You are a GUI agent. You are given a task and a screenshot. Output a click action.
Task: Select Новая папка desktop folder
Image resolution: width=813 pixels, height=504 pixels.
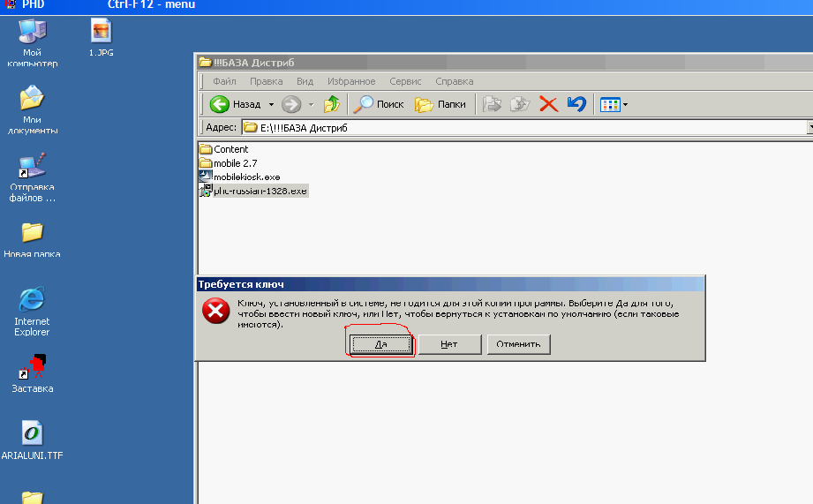32,239
